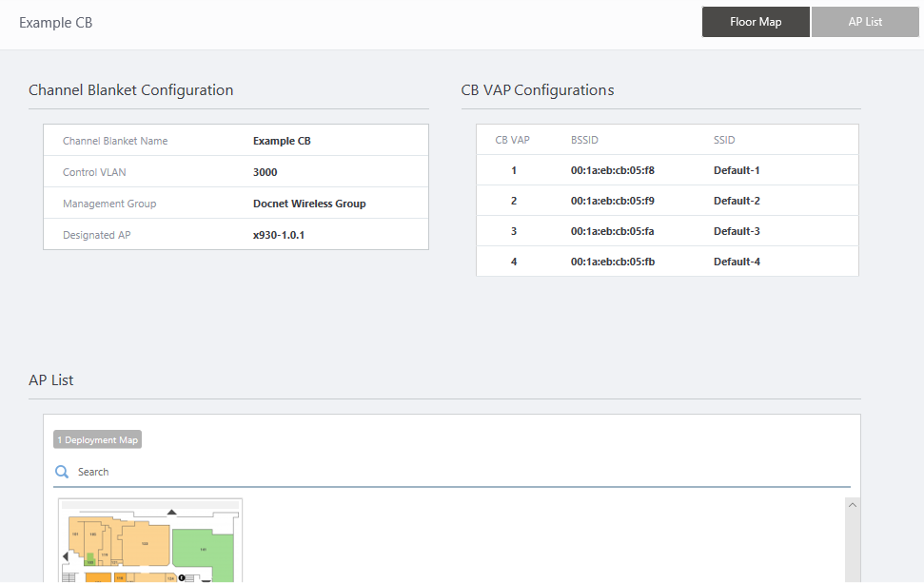The width and height of the screenshot is (924, 583).
Task: Click Designated AP value x930-1.0.1
Action: (279, 235)
